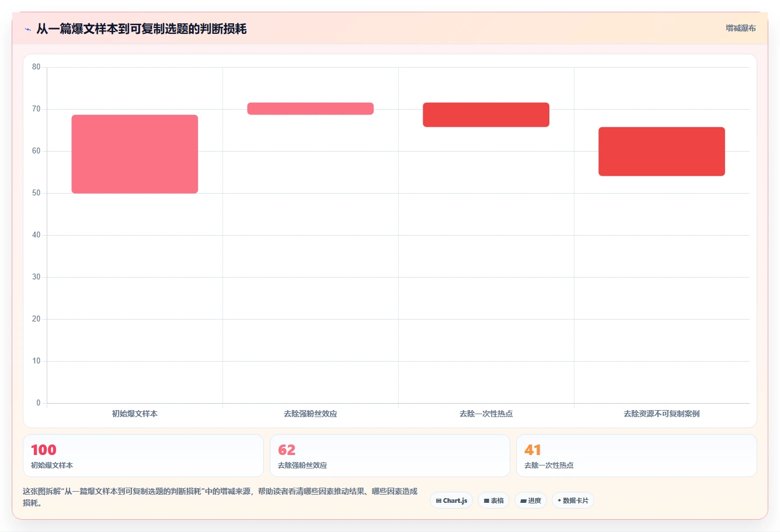Click x-axis label 去除资源不可复制案例
Screen dimensions: 780x532
(661, 414)
